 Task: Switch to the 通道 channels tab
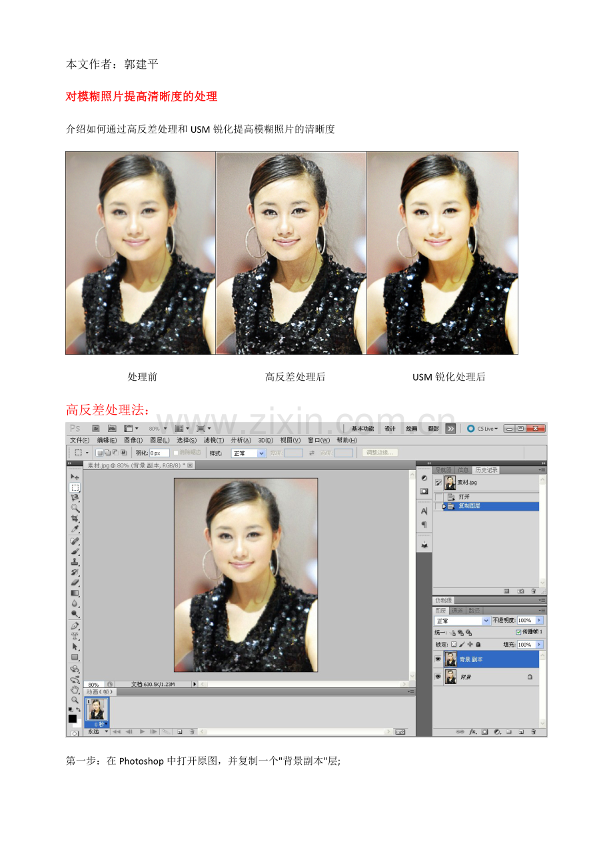(x=457, y=611)
